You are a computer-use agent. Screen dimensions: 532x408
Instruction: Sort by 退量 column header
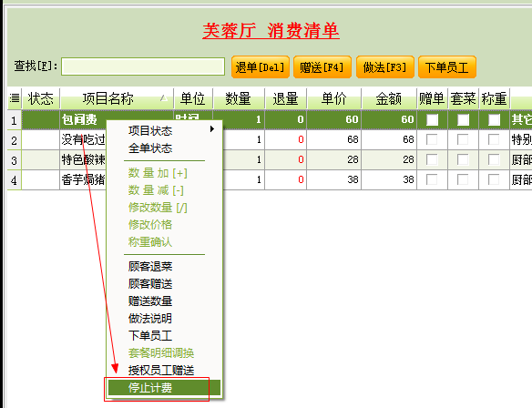[286, 98]
